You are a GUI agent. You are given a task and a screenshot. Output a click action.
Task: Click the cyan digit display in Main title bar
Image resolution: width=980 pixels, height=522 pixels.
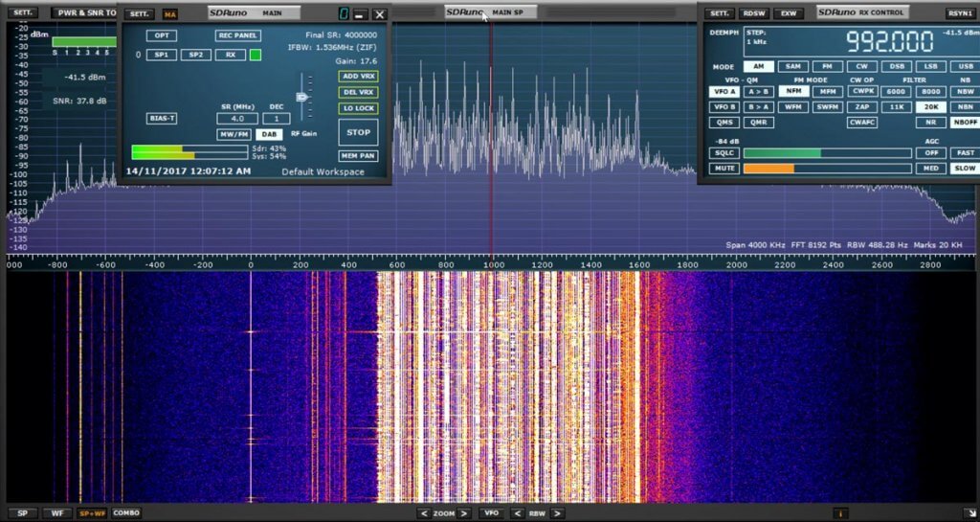(x=344, y=14)
